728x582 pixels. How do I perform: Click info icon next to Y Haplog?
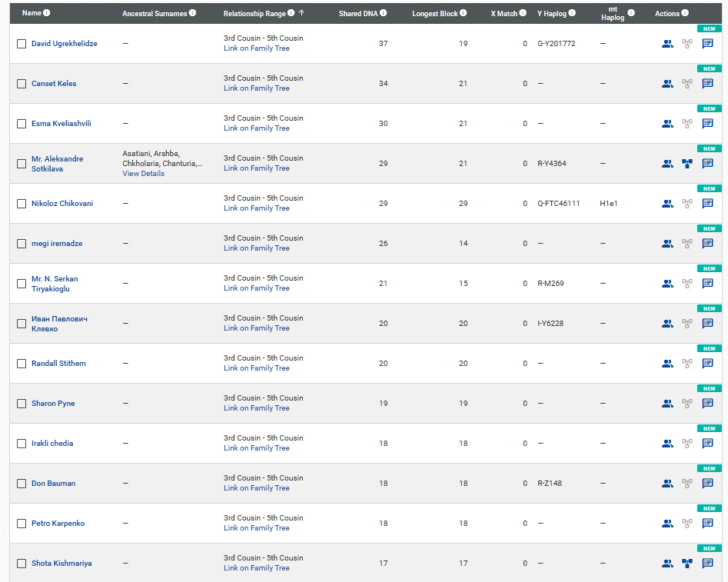572,13
